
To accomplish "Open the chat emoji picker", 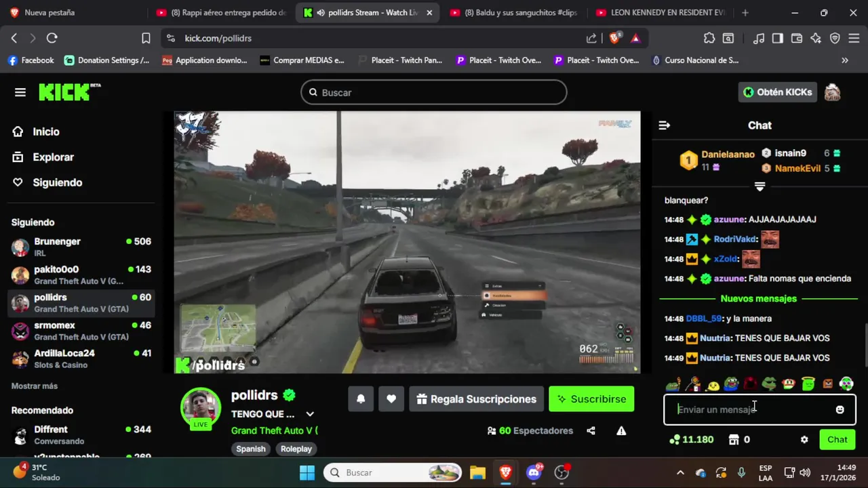I will (x=840, y=409).
